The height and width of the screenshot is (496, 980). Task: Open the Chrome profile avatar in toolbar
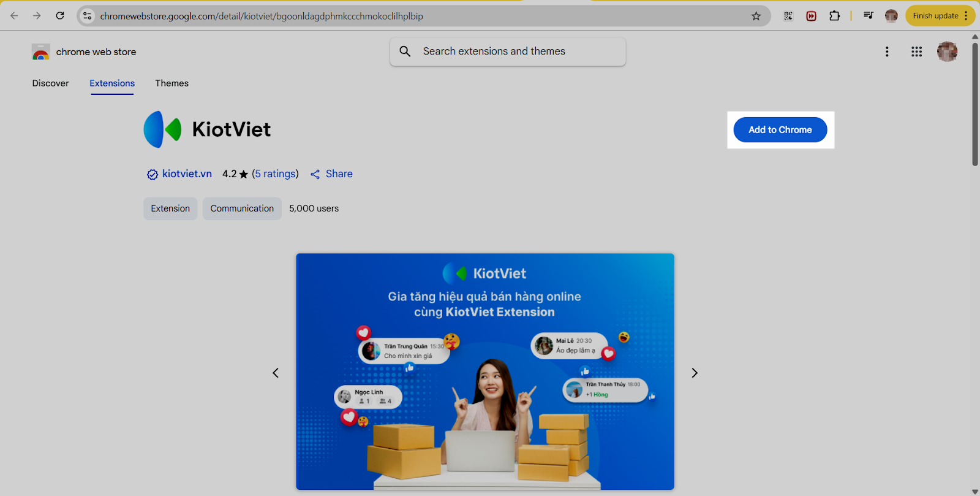(891, 16)
